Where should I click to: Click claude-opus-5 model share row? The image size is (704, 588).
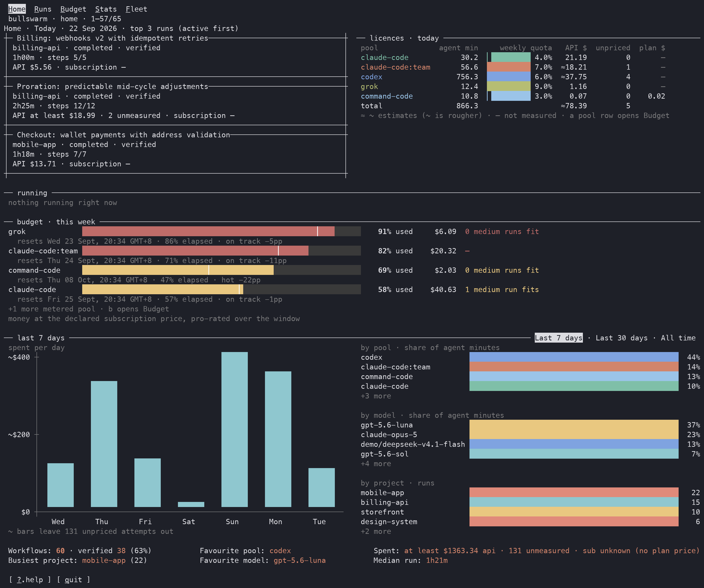click(530, 434)
